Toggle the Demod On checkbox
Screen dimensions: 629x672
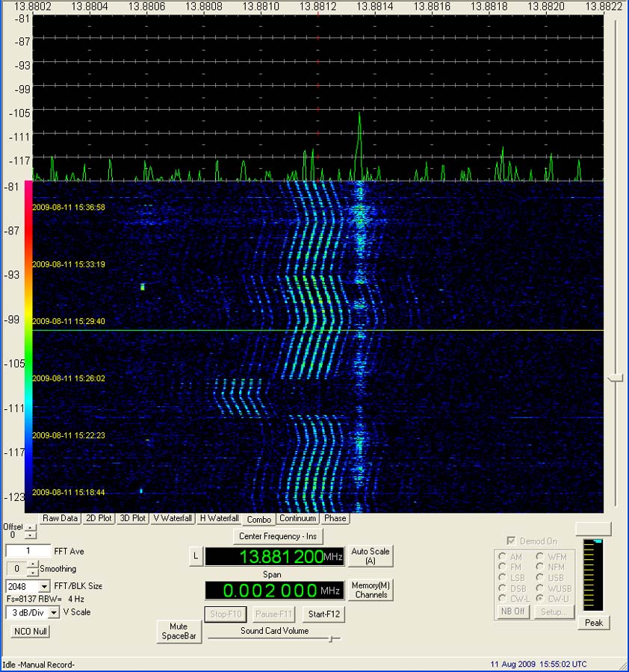tap(511, 541)
